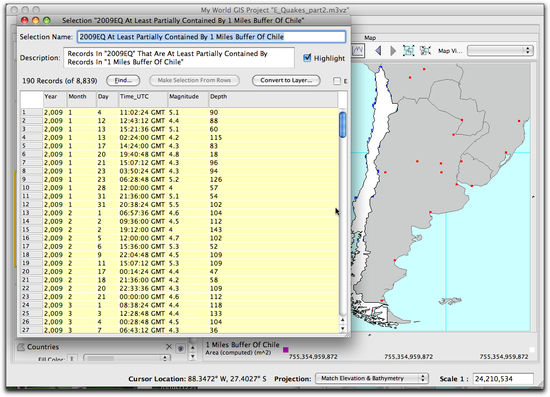Screen dimensions: 550x397
Task: Switch to the Map tab
Action: pyautogui.click(x=370, y=38)
